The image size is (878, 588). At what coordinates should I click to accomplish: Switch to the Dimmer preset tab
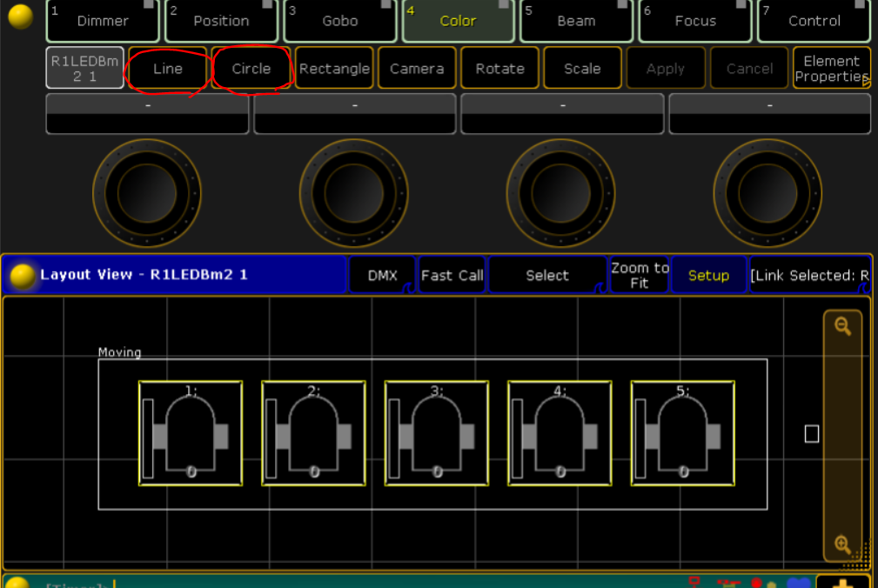(103, 21)
